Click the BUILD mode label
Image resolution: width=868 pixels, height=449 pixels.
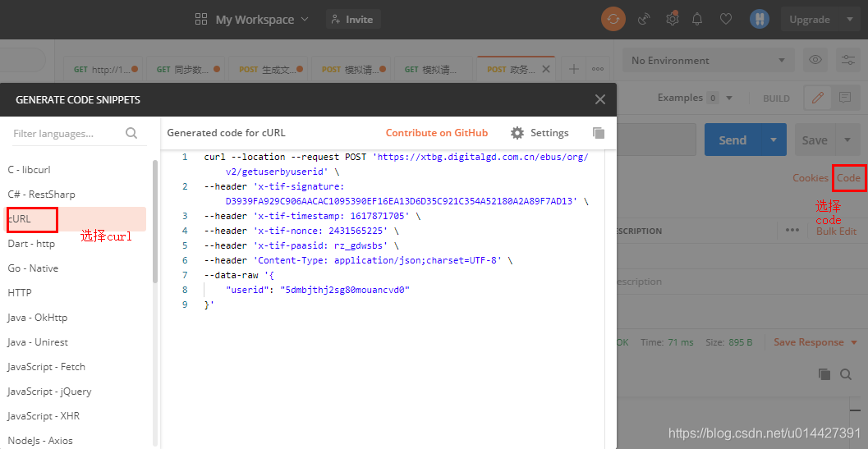776,99
